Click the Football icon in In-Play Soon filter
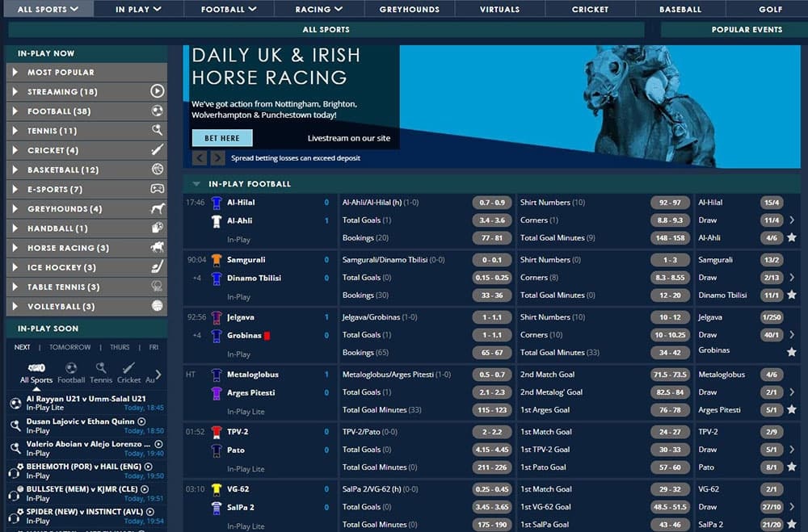 71,368
